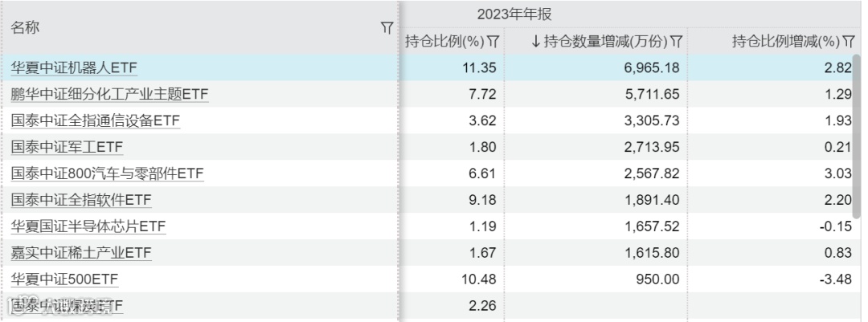Open 国泰中证军工ETF link
868x322 pixels.
pyautogui.click(x=67, y=148)
